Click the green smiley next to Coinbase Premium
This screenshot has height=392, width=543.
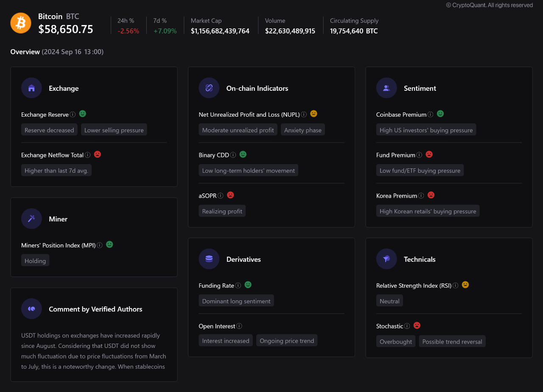click(x=440, y=114)
